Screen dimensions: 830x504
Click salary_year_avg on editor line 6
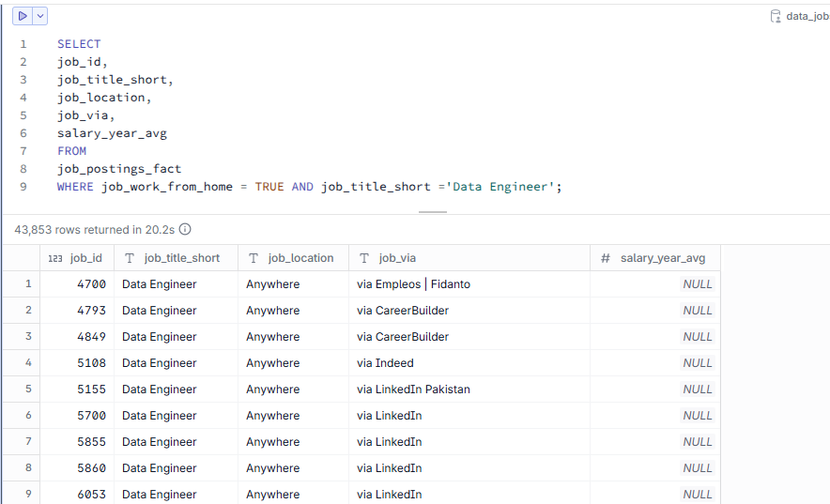point(113,133)
